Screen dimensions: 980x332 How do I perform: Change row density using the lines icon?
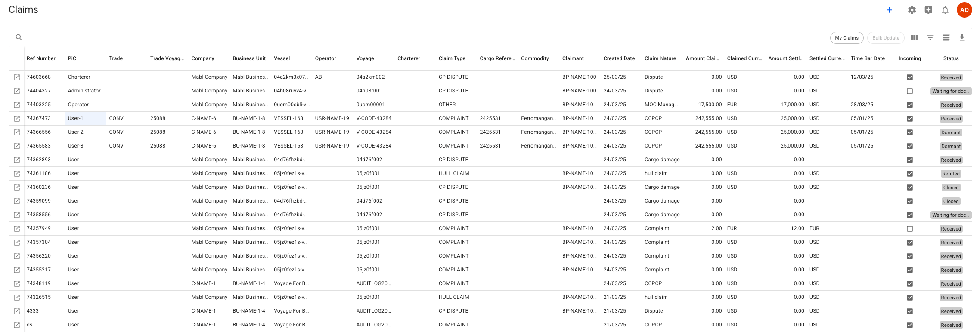pos(946,38)
